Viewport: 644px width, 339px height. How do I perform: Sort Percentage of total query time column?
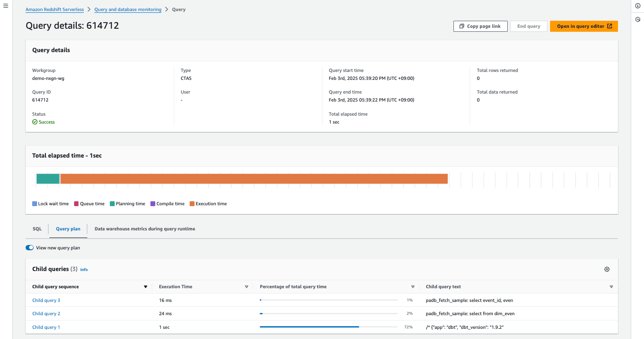pyautogui.click(x=413, y=287)
